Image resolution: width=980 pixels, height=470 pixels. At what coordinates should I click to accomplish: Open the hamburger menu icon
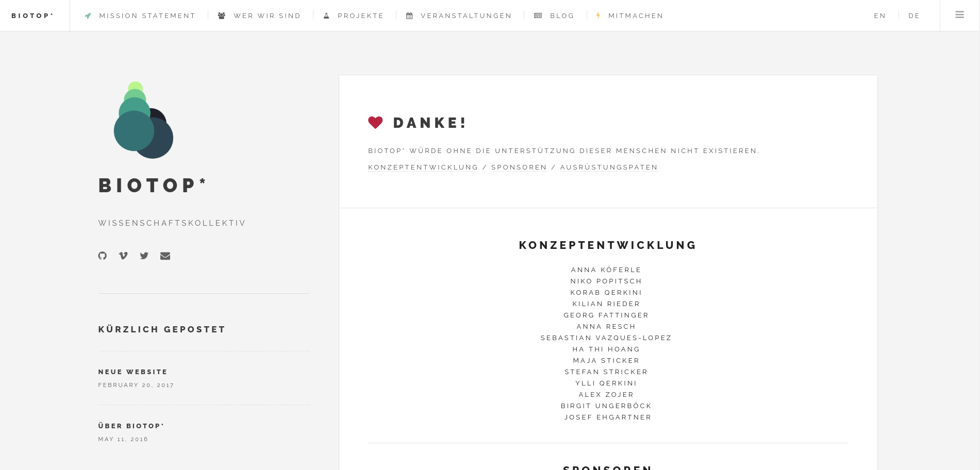click(959, 15)
